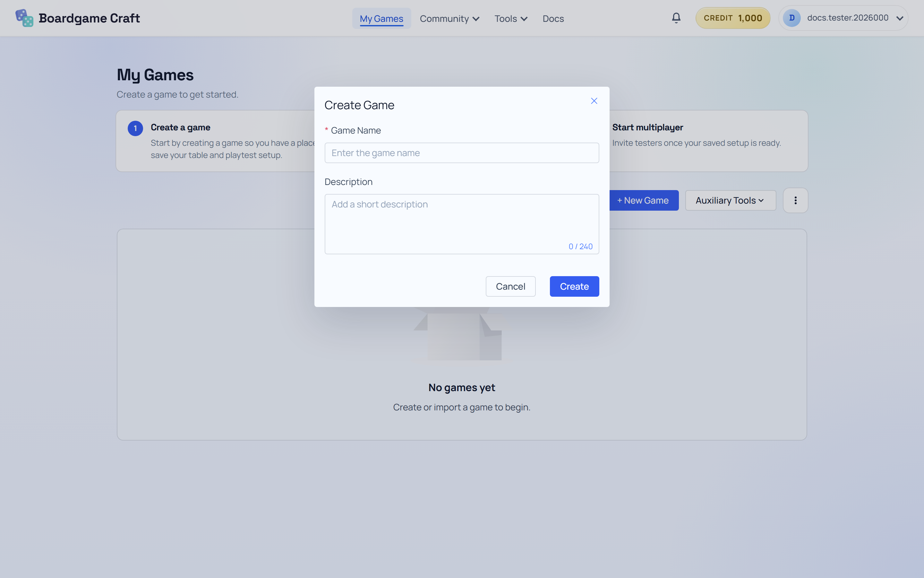Click the 'No games yet' text
Image resolution: width=924 pixels, height=578 pixels.
click(x=462, y=388)
